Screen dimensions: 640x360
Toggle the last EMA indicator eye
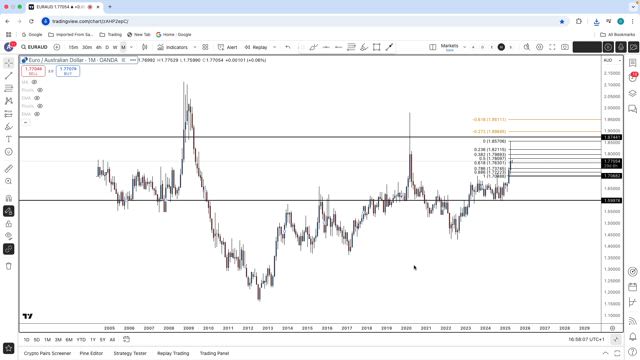click(x=37, y=114)
